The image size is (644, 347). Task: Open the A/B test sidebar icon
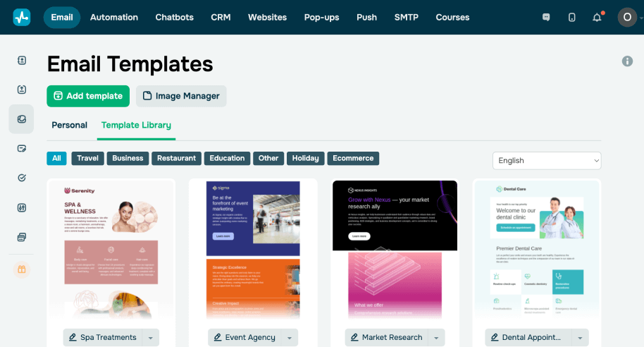22,207
